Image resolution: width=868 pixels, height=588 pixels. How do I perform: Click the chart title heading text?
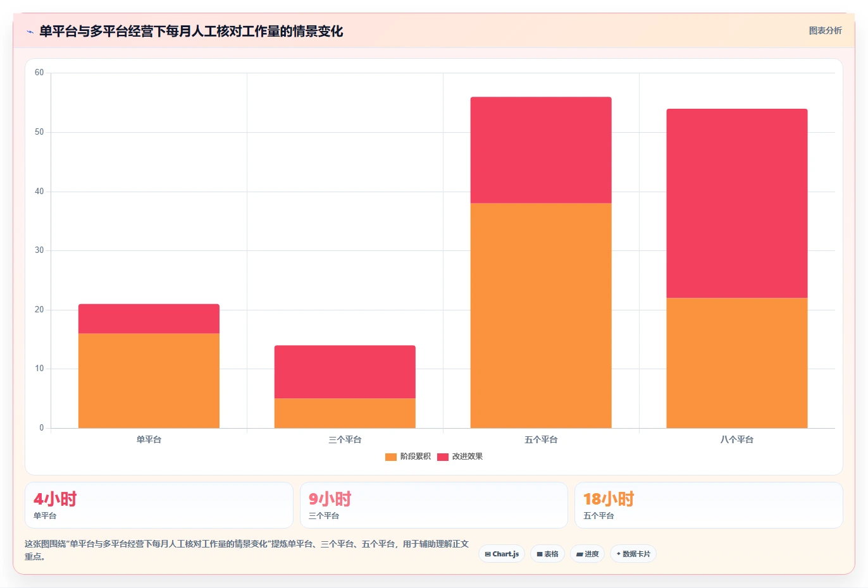click(x=191, y=31)
